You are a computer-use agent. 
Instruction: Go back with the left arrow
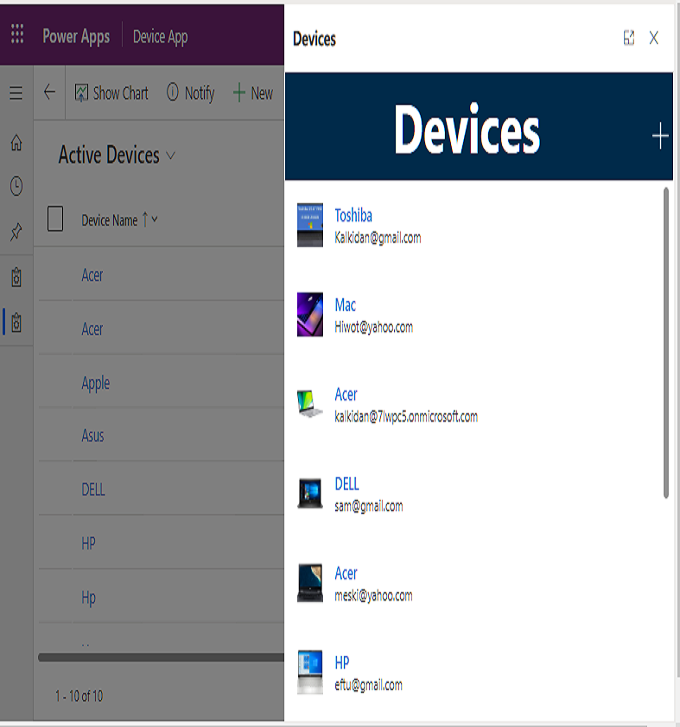tap(50, 92)
